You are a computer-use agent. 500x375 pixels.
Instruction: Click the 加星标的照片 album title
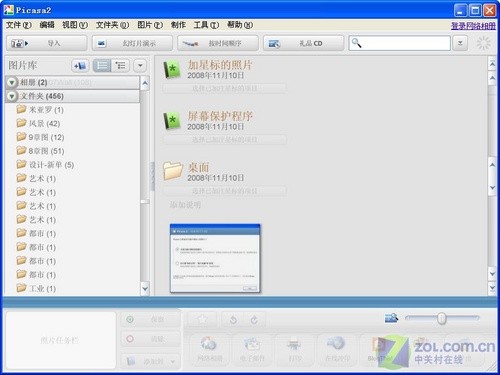[220, 65]
